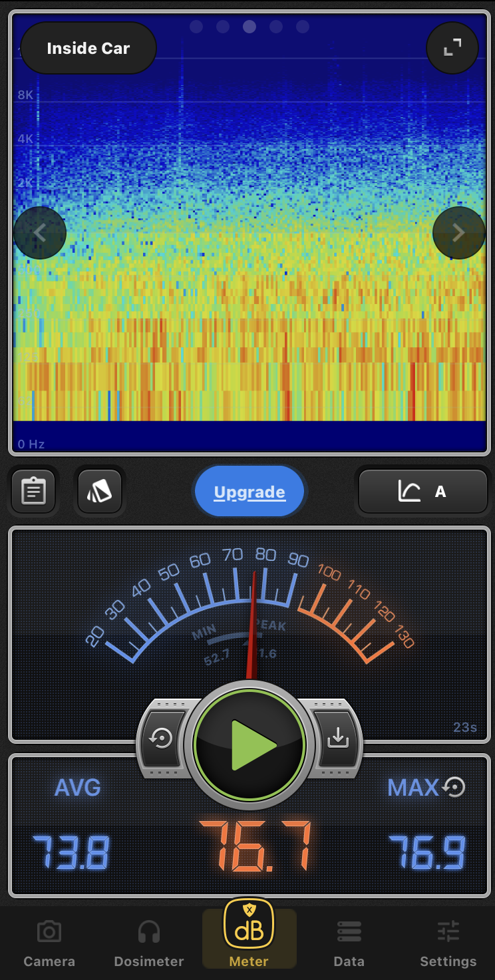Expand spectrogram to fullscreen

[452, 48]
